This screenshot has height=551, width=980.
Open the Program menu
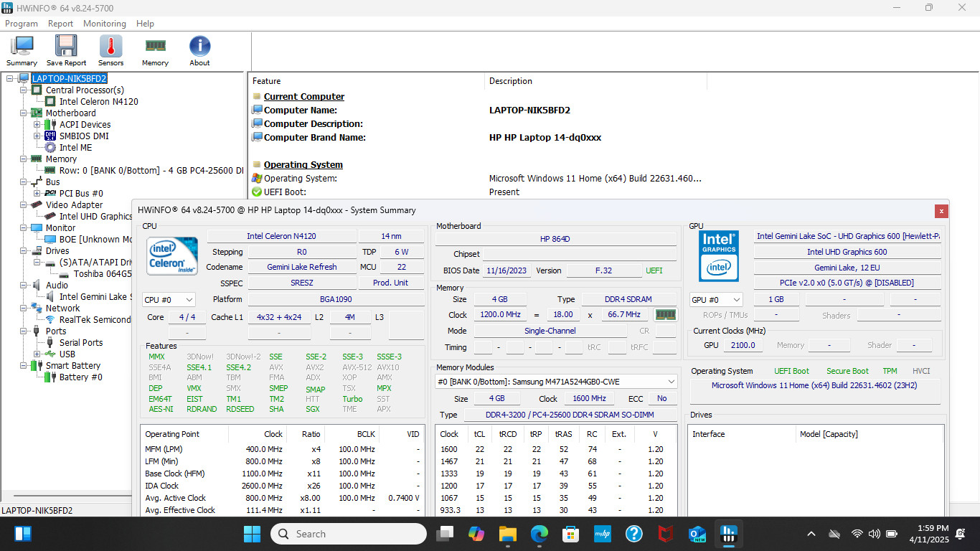[x=22, y=24]
